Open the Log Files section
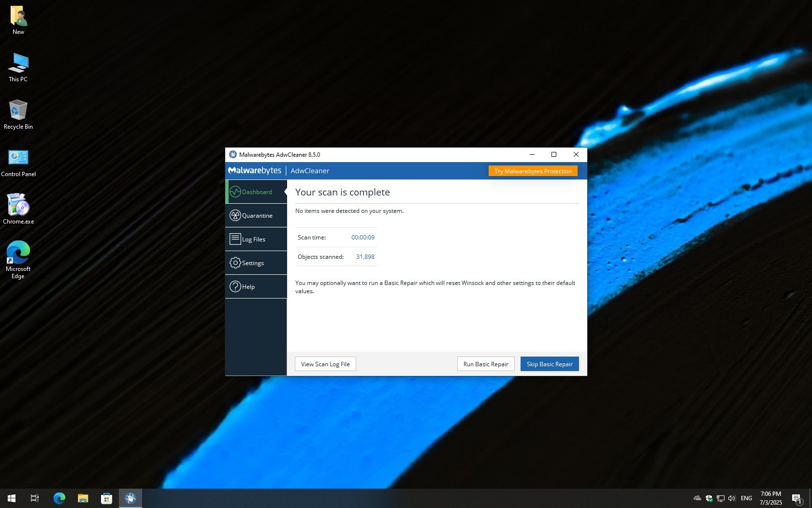This screenshot has height=508, width=812. 256,239
